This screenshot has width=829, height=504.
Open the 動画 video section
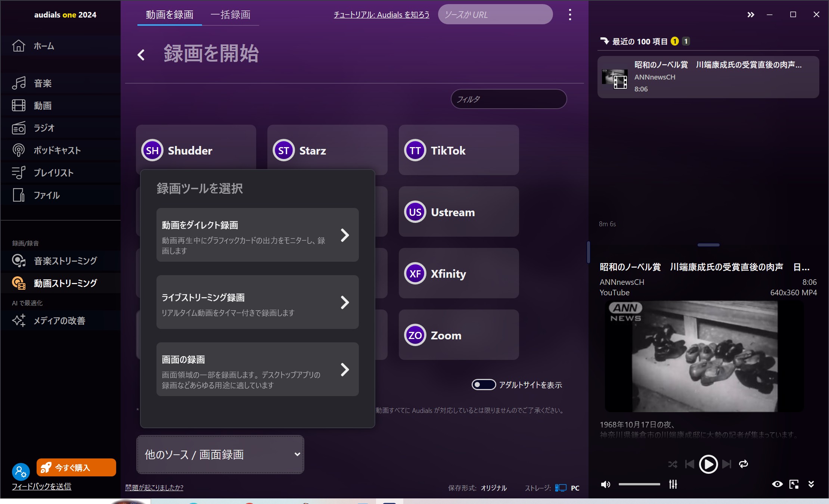(60, 106)
